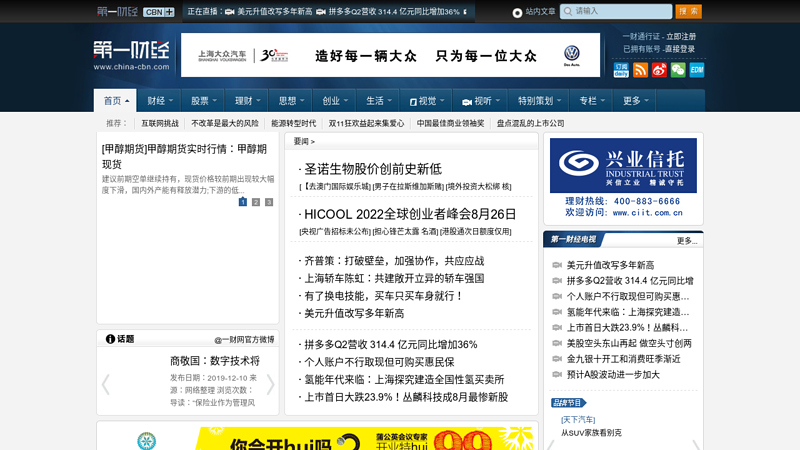
Task: Open the orange RSS feed icon
Action: 640,70
